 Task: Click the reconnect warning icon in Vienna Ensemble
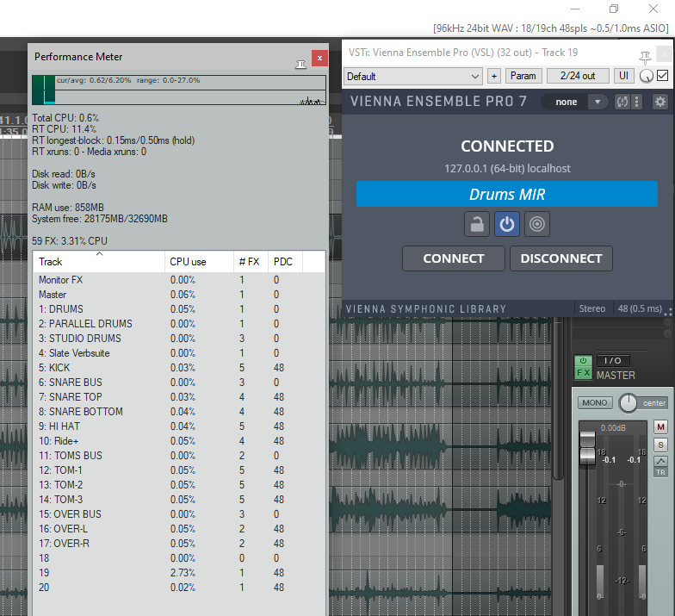622,102
